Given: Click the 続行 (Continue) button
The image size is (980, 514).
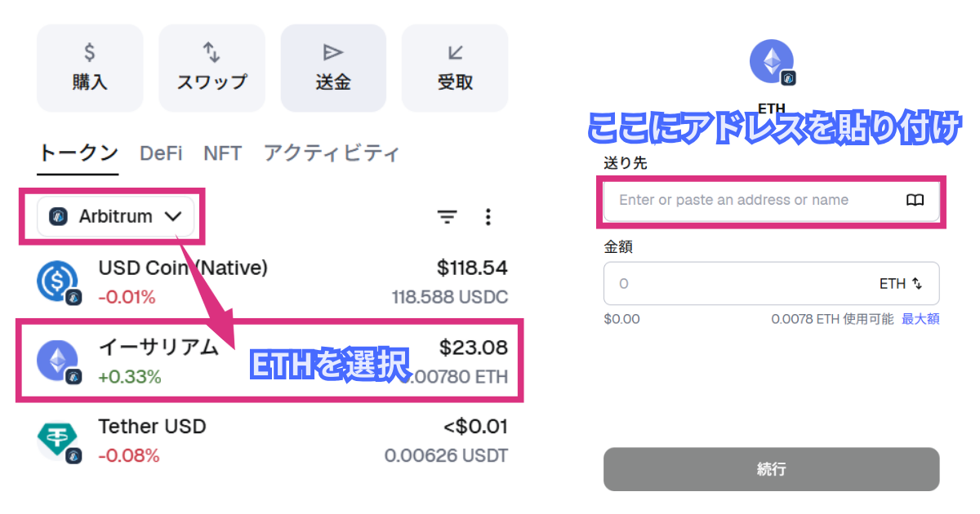Looking at the screenshot, I should click(x=771, y=469).
